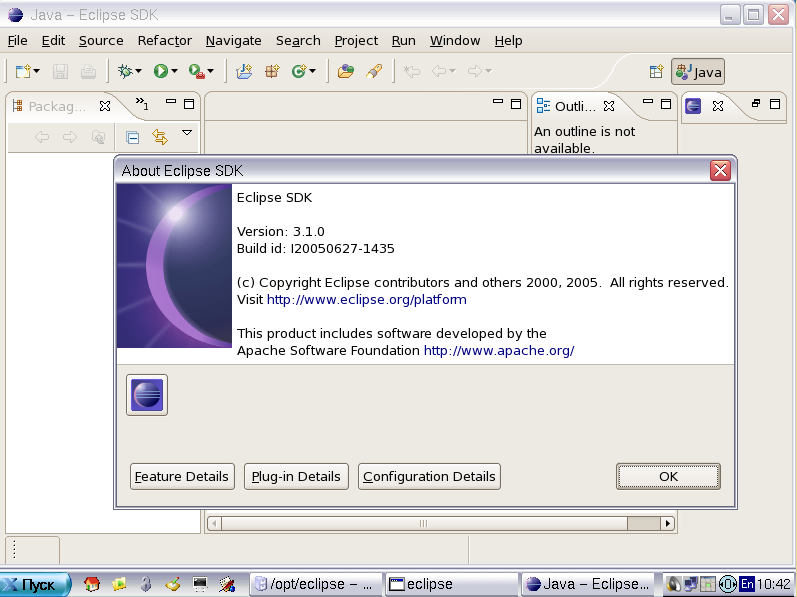
Task: Minimize the editor area
Action: point(498,103)
